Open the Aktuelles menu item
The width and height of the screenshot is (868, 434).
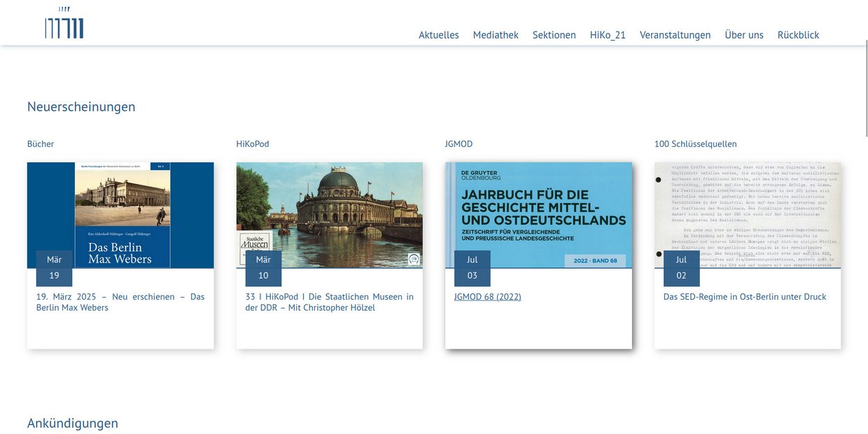pyautogui.click(x=438, y=34)
